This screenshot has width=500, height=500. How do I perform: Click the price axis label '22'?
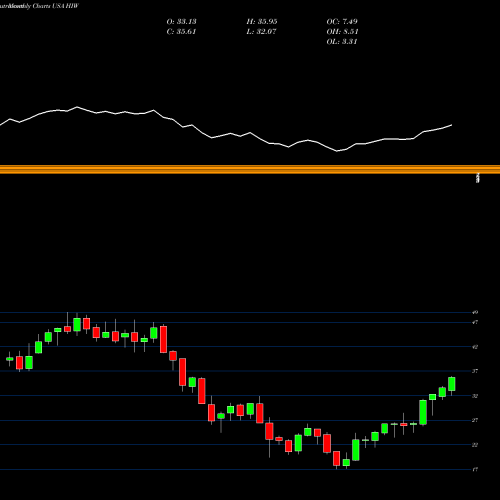point(475,445)
